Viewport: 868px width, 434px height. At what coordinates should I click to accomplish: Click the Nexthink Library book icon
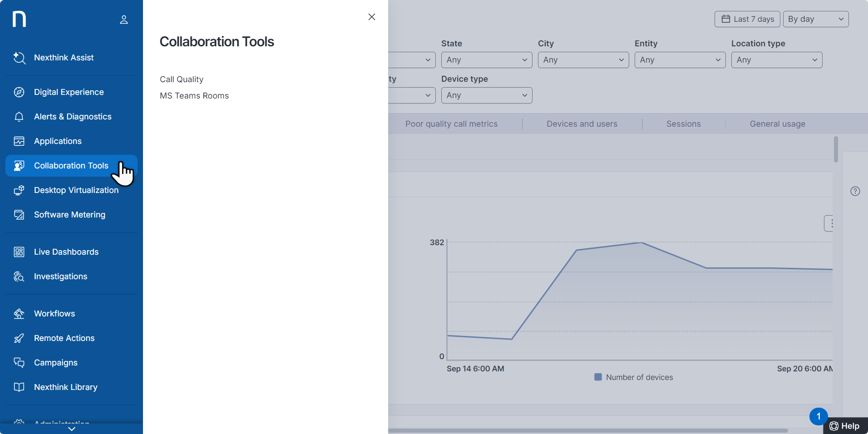point(19,387)
